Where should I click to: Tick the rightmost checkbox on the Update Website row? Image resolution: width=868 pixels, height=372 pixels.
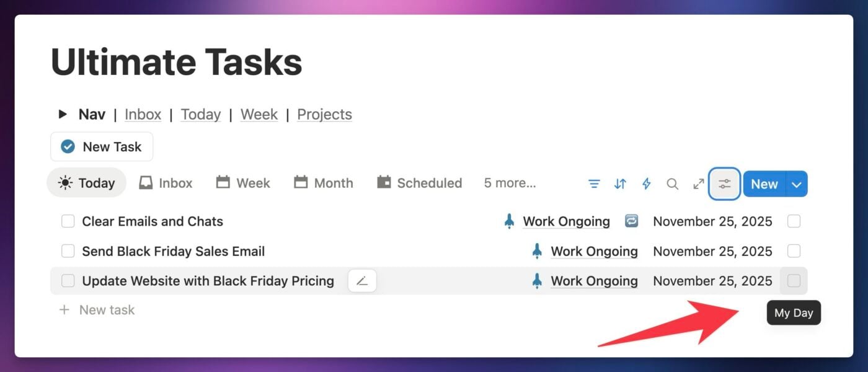tap(794, 280)
